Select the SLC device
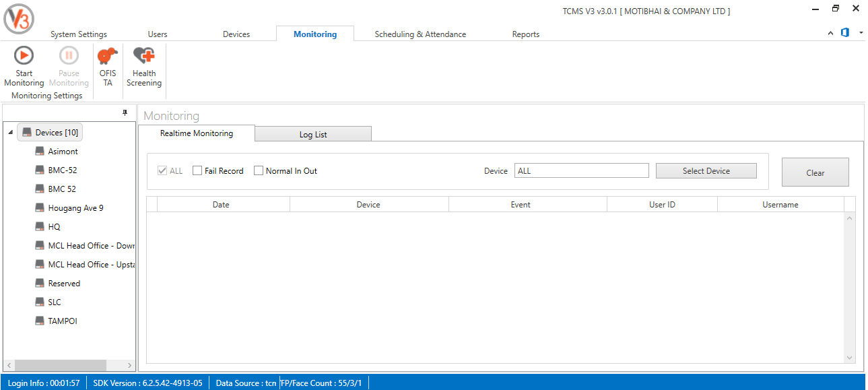Image resolution: width=868 pixels, height=390 pixels. (55, 302)
